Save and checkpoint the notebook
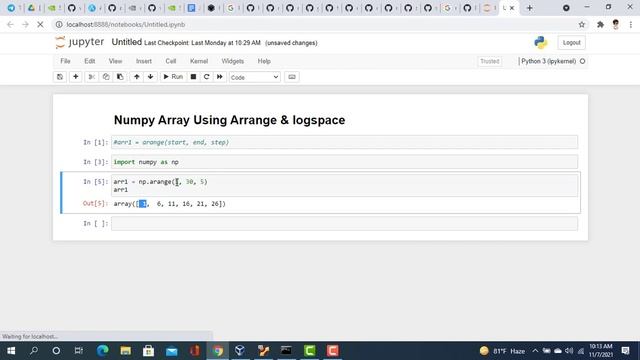The width and height of the screenshot is (640, 360). click(60, 77)
